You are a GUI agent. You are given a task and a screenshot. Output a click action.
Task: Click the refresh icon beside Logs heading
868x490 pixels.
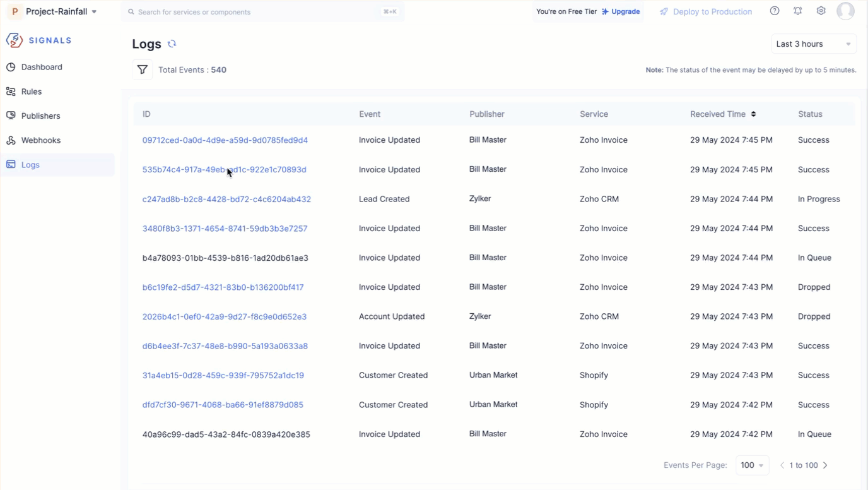tap(172, 44)
